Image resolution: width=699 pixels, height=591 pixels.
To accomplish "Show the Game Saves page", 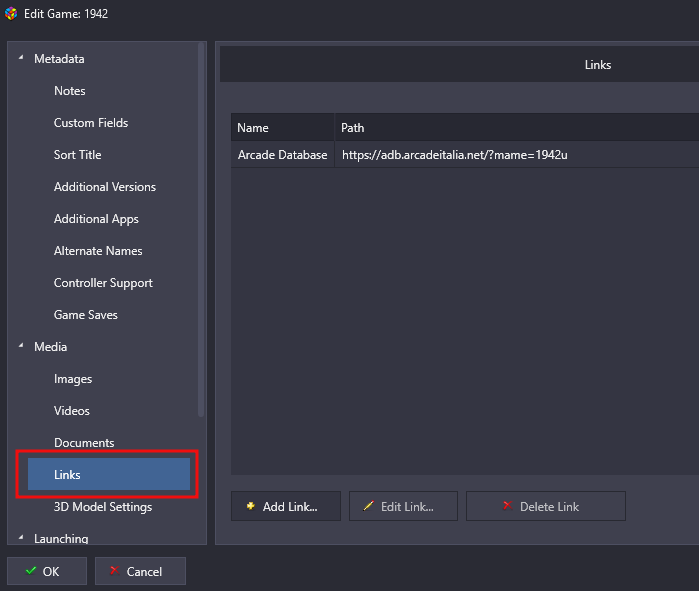I will point(86,315).
